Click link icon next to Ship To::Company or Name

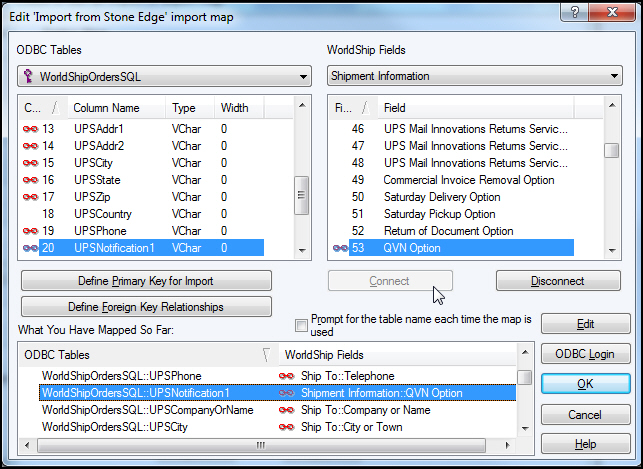coord(286,410)
